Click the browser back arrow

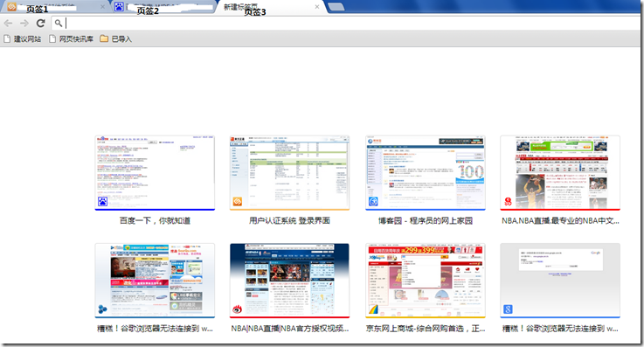pos(8,24)
